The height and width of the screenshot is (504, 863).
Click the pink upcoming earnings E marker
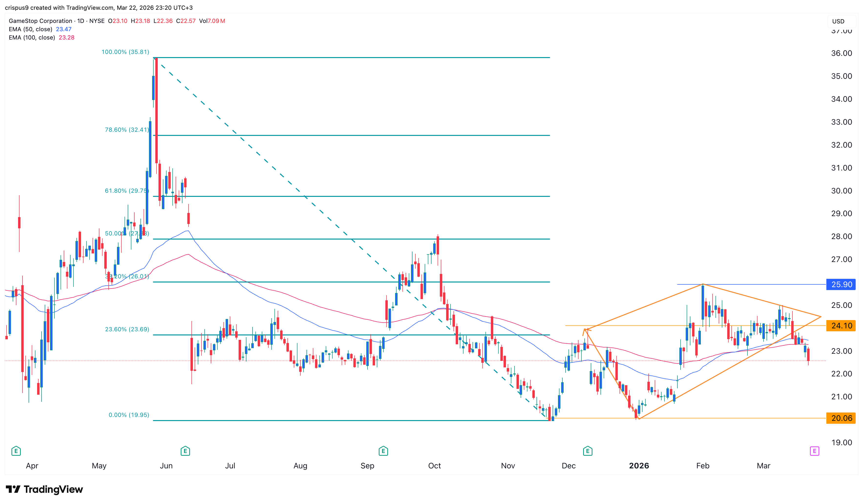814,451
